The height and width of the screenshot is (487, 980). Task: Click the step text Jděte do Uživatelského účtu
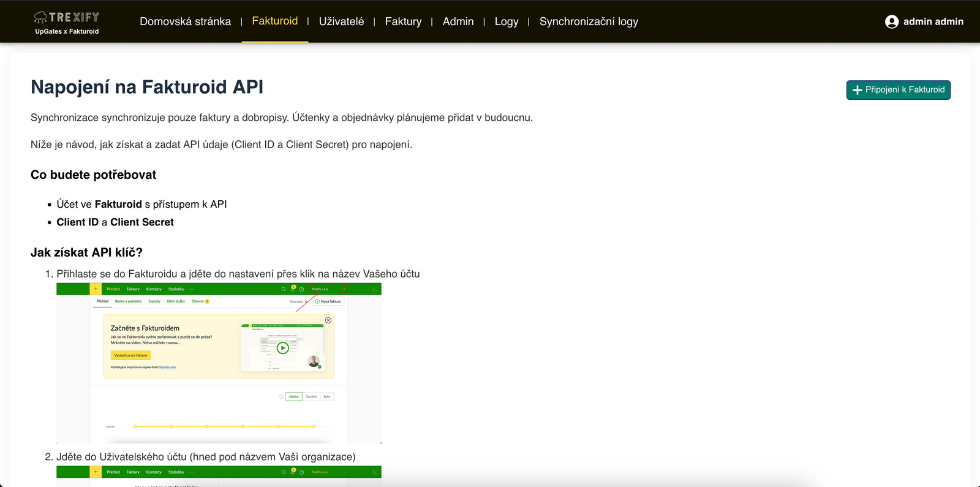[x=206, y=457]
